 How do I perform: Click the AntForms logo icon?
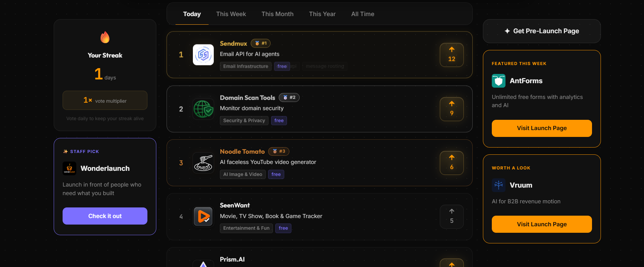coord(499,81)
